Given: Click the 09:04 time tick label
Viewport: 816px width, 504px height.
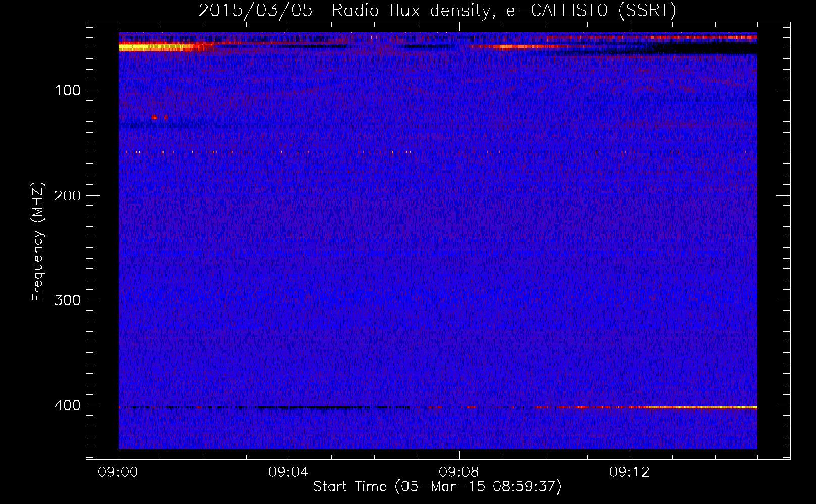Looking at the screenshot, I should pyautogui.click(x=289, y=472).
